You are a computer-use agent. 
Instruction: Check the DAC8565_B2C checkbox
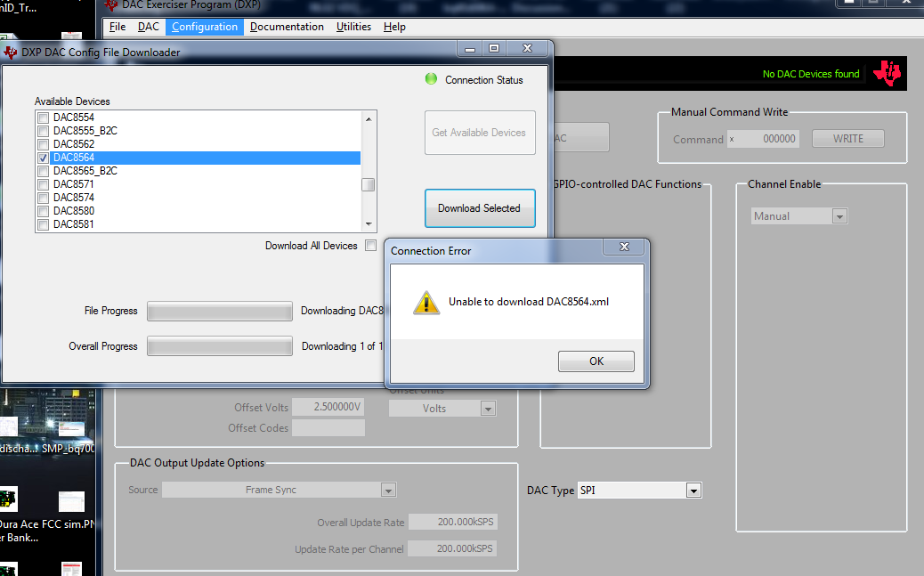43,171
